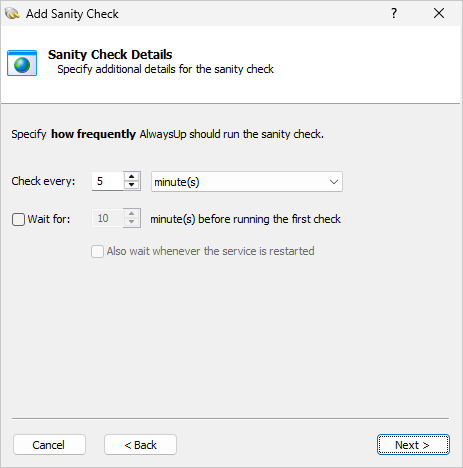This screenshot has width=463, height=468.
Task: Click the dropdown chevron arrow for time units
Action: [x=334, y=182]
